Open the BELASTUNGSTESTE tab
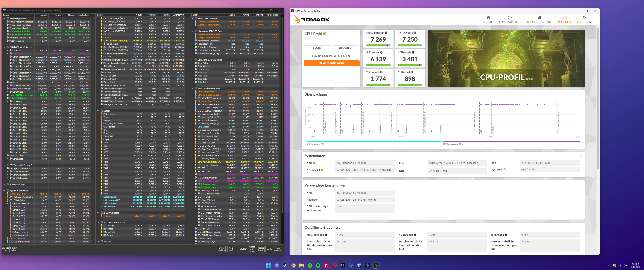This screenshot has width=644, height=270. (539, 18)
